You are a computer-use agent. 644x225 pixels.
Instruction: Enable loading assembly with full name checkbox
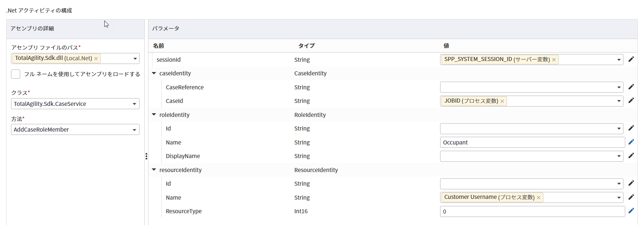15,74
